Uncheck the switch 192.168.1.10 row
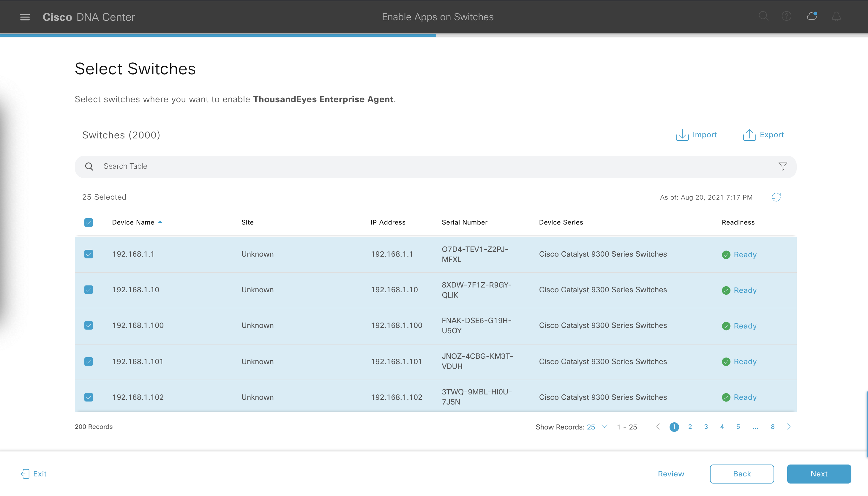The height and width of the screenshot is (496, 868). [x=89, y=290]
